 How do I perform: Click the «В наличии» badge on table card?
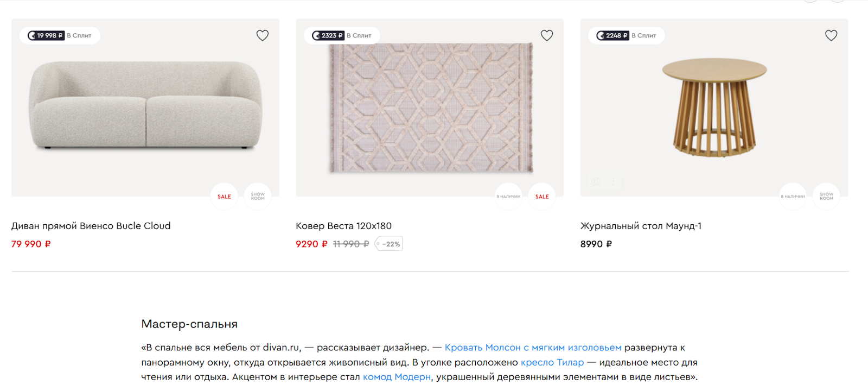point(793,197)
